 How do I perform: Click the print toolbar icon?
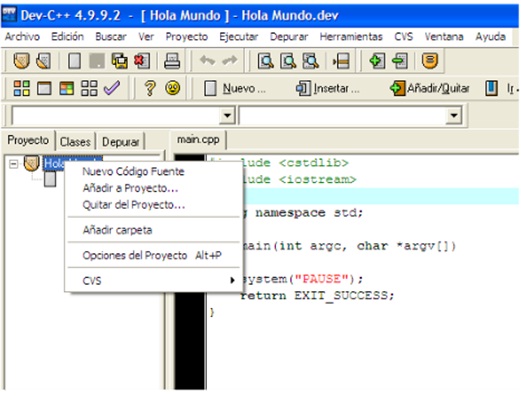click(172, 61)
